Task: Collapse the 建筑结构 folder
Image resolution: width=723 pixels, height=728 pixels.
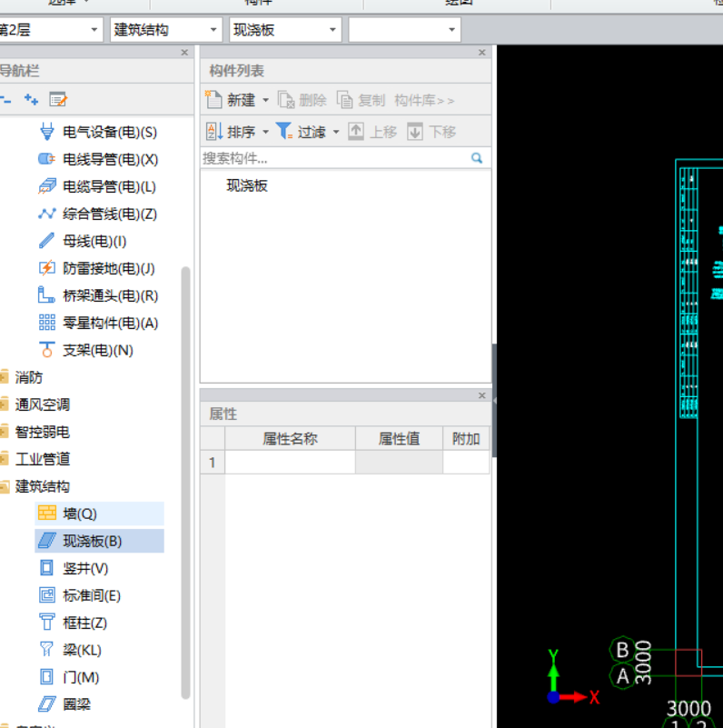Action: pyautogui.click(x=5, y=486)
